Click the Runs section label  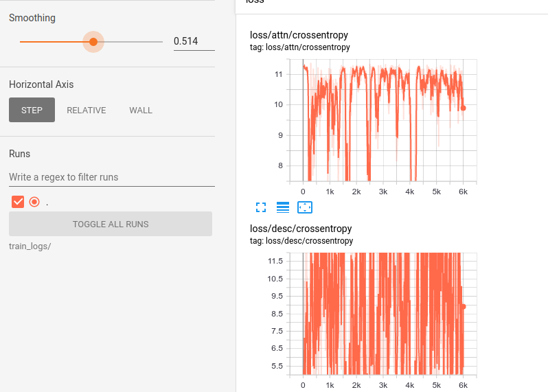tap(19, 154)
